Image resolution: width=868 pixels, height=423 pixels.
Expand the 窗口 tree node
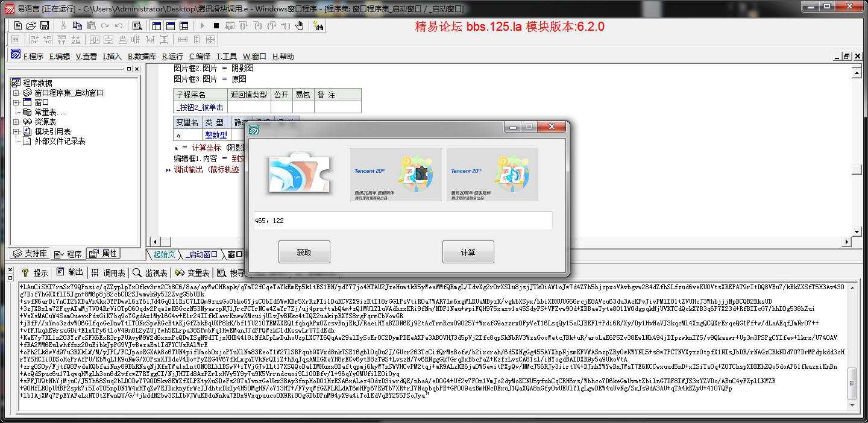tap(16, 102)
